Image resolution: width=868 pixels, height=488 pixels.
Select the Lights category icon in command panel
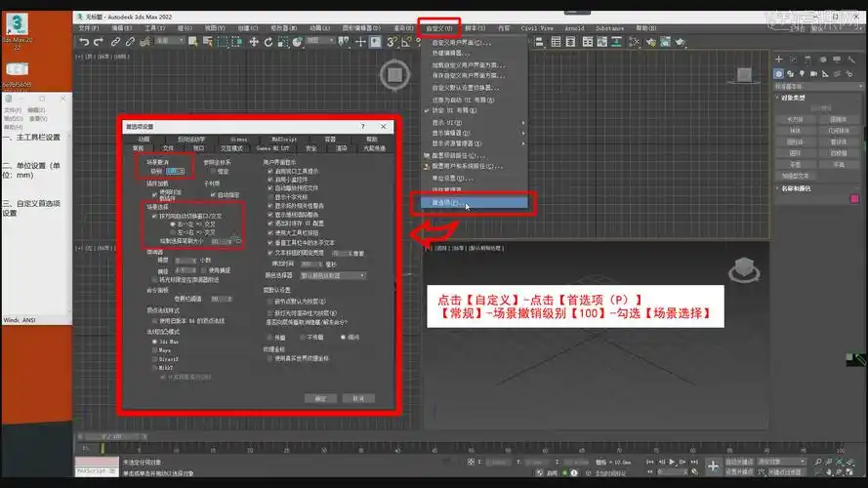pyautogui.click(x=803, y=73)
